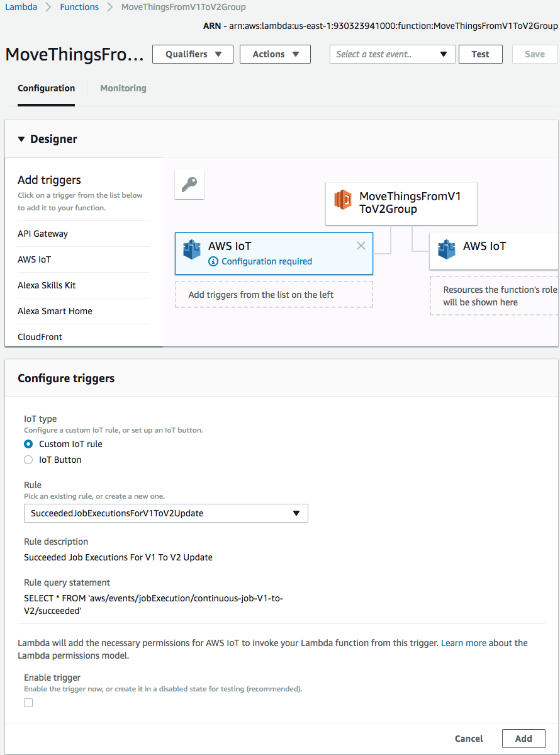Screen dimensions: 560x755
Task: Click the key permissions icon in Designer
Action: 189,184
